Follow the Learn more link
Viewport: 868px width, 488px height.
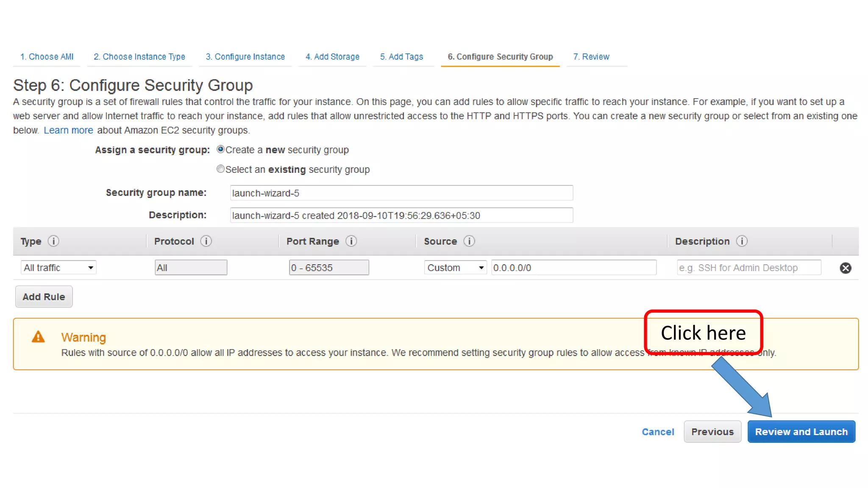[x=68, y=130]
